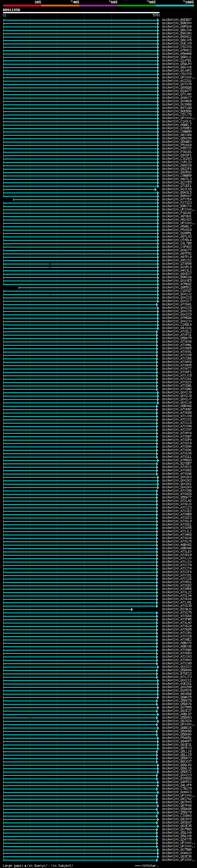
Task: Open hit UniRef100_B9N3V0
Action: pyautogui.click(x=177, y=23)
